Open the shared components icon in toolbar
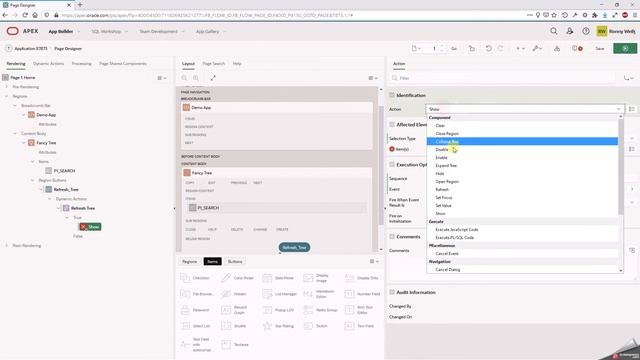Viewport: 640px width, 360px height. pyautogui.click(x=557, y=48)
